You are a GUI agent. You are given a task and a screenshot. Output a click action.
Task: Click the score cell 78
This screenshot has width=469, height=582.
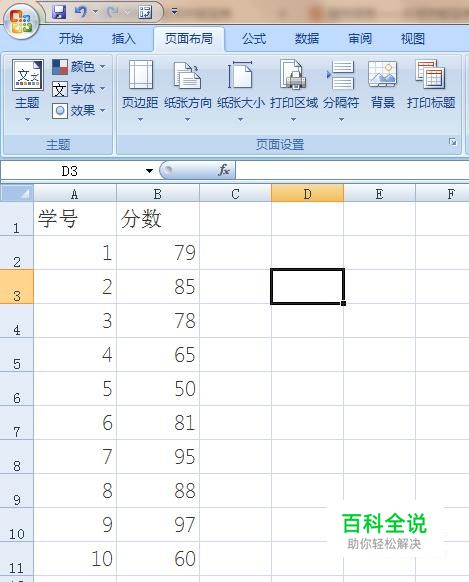tap(158, 321)
